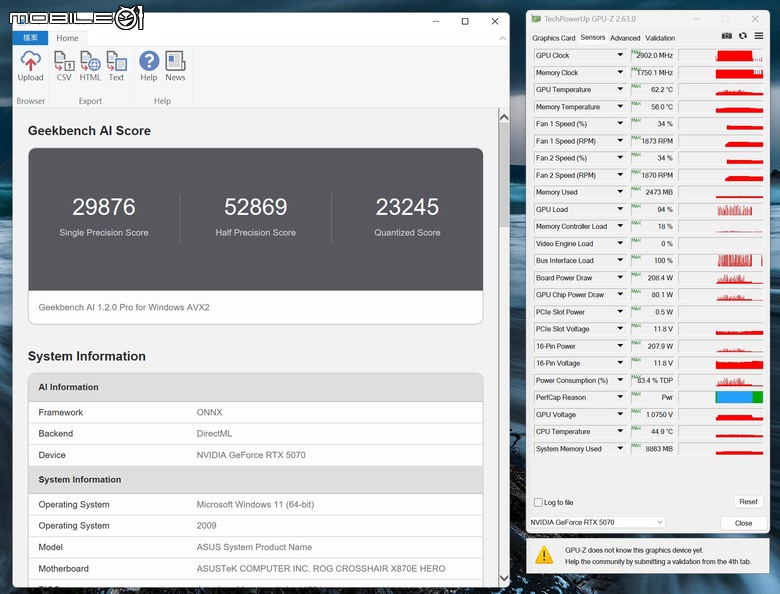Viewport: 780px width, 594px height.
Task: Click the Single Precision Score 29876
Action: tap(103, 207)
